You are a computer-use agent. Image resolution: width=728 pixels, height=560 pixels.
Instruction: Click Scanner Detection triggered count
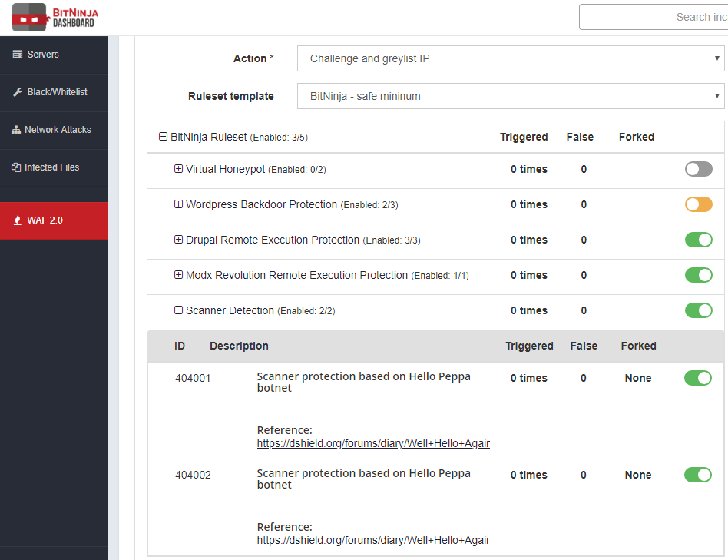529,310
